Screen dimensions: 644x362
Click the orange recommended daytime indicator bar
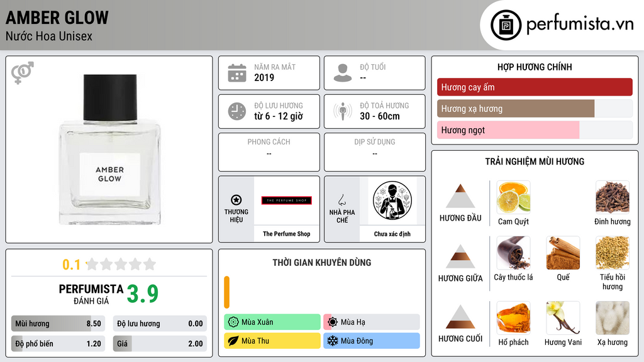click(226, 292)
